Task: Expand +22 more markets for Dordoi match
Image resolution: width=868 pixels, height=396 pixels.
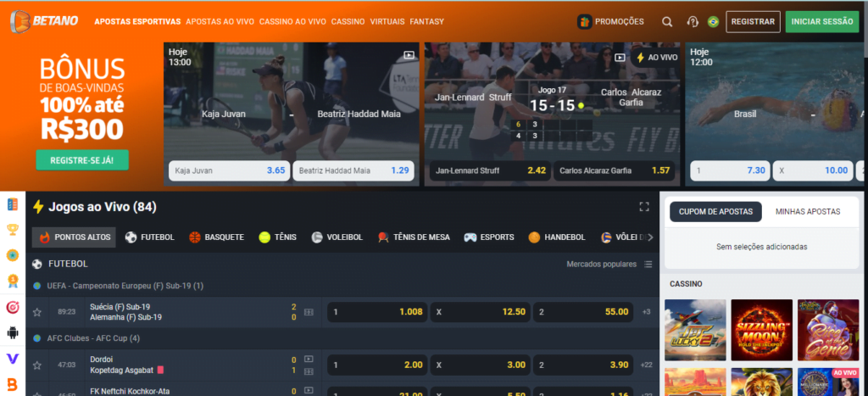Action: (647, 365)
